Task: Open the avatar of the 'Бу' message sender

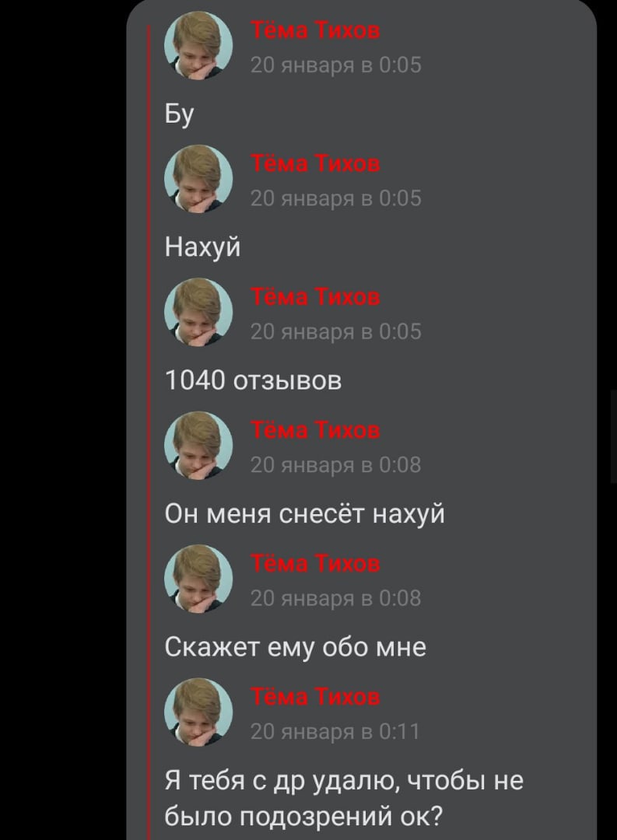Action: [198, 46]
